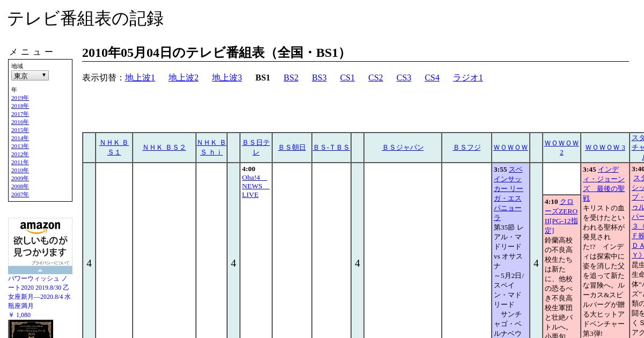Open the ＷＯＷＯＷ2 channel header link
Viewport: 644px width, 338px height.
562,148
